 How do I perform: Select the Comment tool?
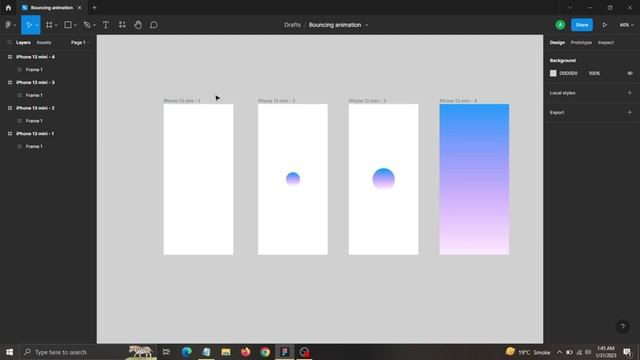[154, 25]
